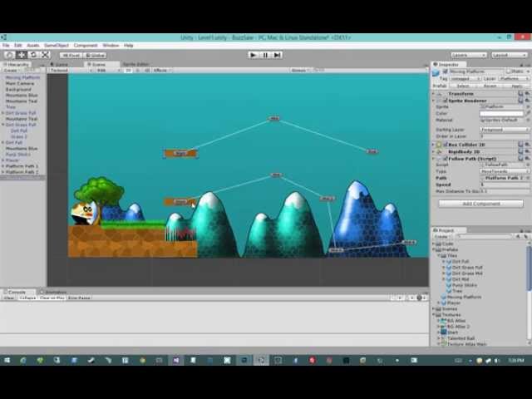Collapse the Transform component
Image resolution: width=532 pixels, height=399 pixels.
pos(433,94)
